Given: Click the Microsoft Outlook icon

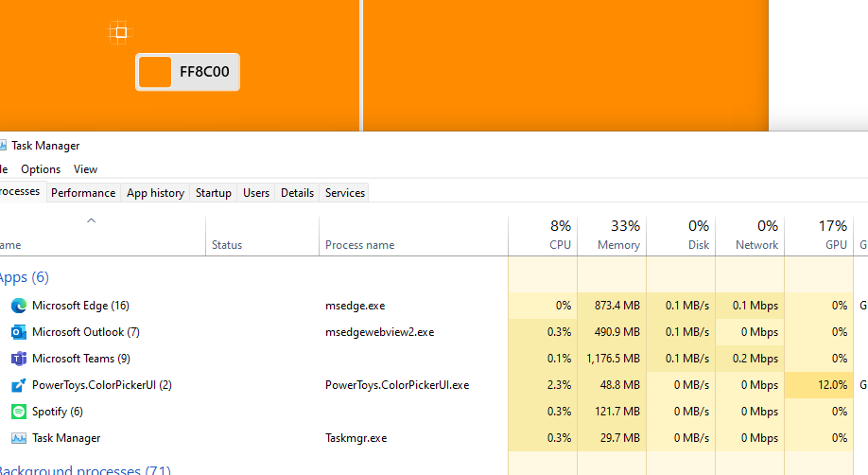Looking at the screenshot, I should [x=19, y=332].
